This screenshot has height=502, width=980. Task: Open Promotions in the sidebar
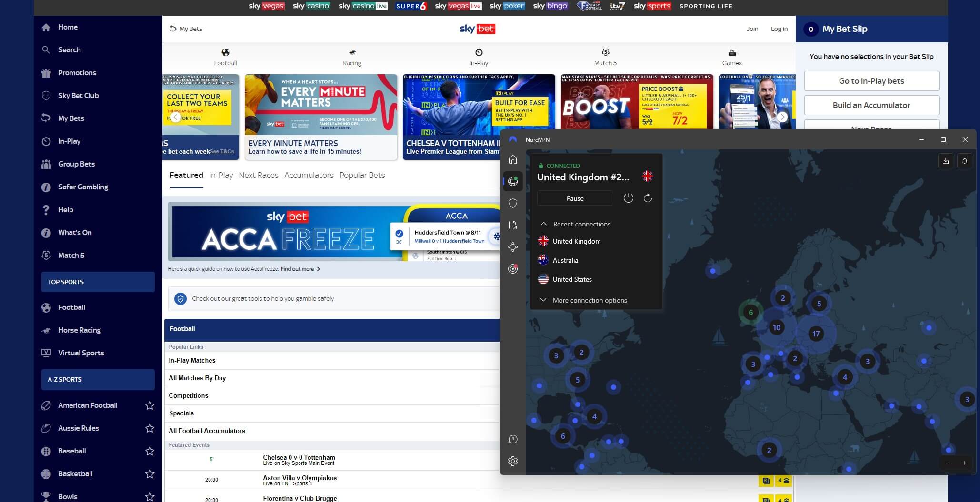tap(77, 73)
